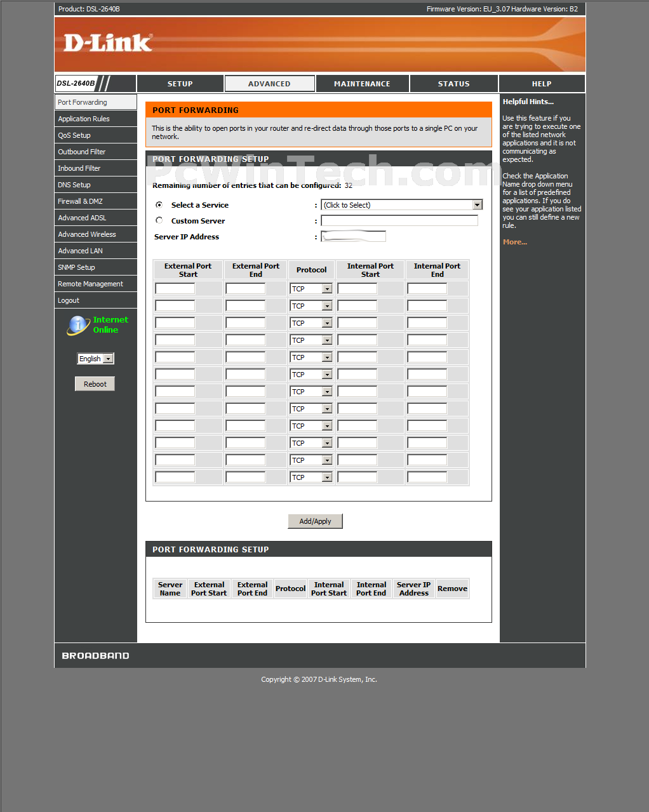Open the STATUS tab

(453, 84)
